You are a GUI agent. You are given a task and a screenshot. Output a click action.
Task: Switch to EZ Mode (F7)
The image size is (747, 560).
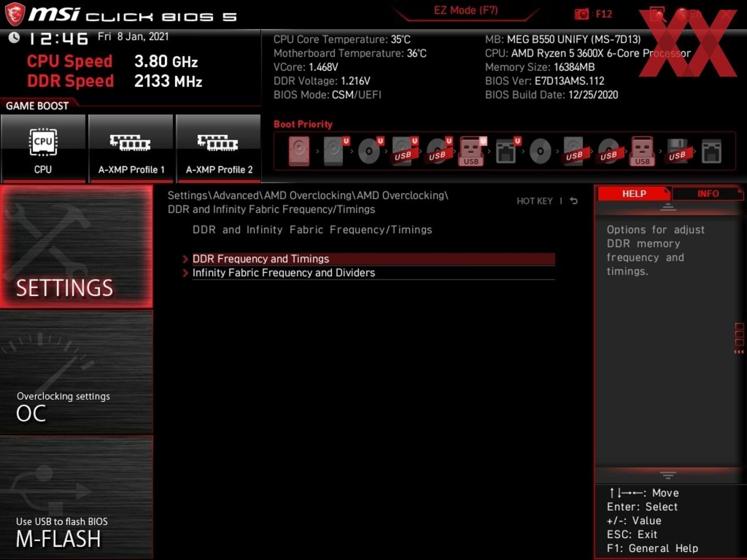coord(466,10)
